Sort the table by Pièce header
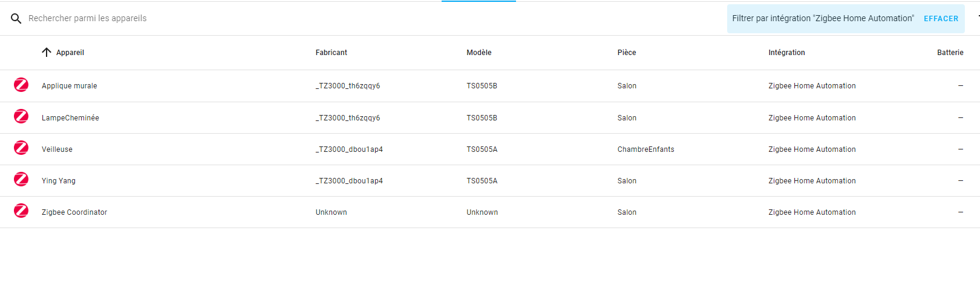Viewport: 980px width, 285px height. coord(627,53)
